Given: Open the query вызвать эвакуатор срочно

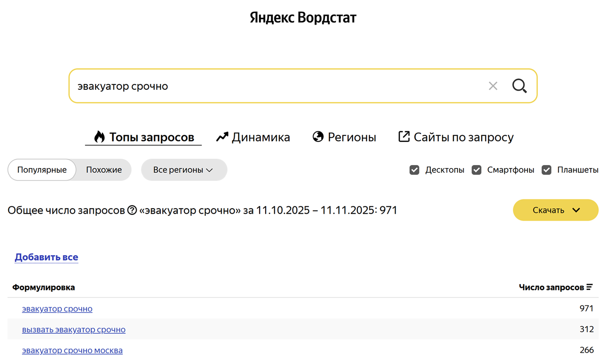Looking at the screenshot, I should tap(73, 329).
